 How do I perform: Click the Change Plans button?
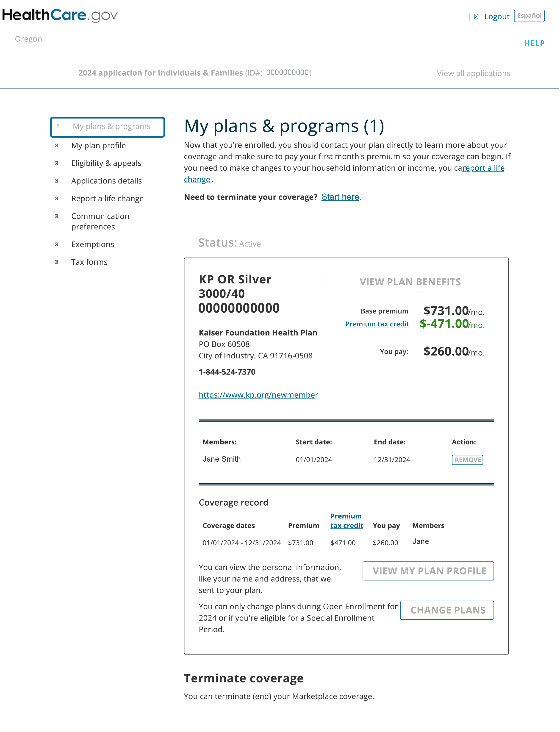point(447,610)
